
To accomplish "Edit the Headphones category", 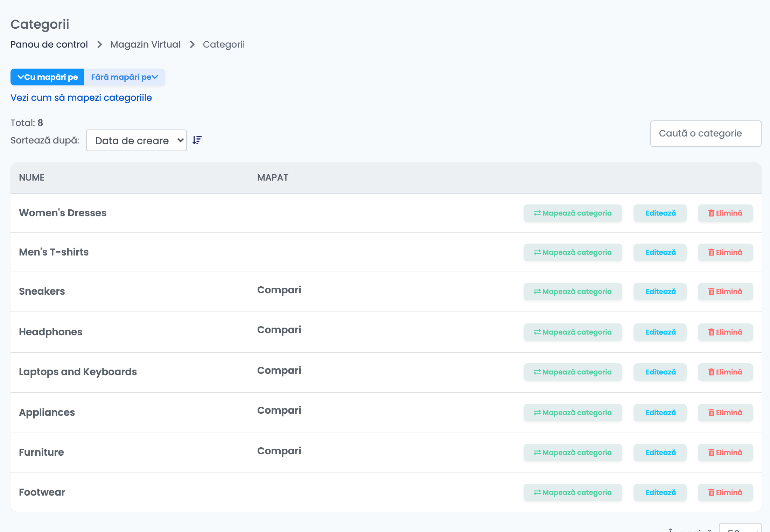I will [x=660, y=332].
